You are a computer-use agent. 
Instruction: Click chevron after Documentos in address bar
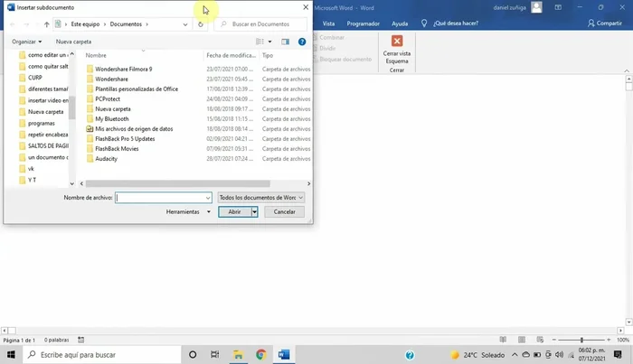(146, 24)
